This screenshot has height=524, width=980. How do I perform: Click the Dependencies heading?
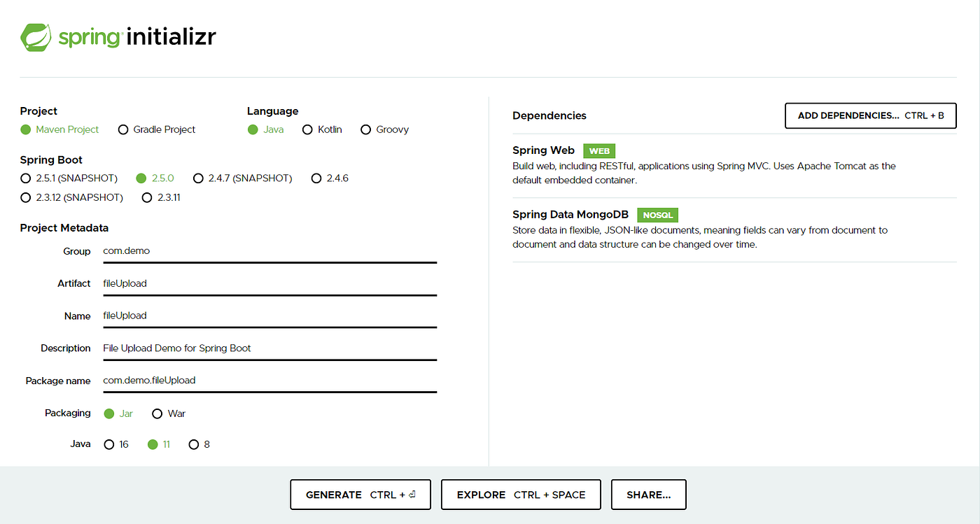[x=549, y=115]
